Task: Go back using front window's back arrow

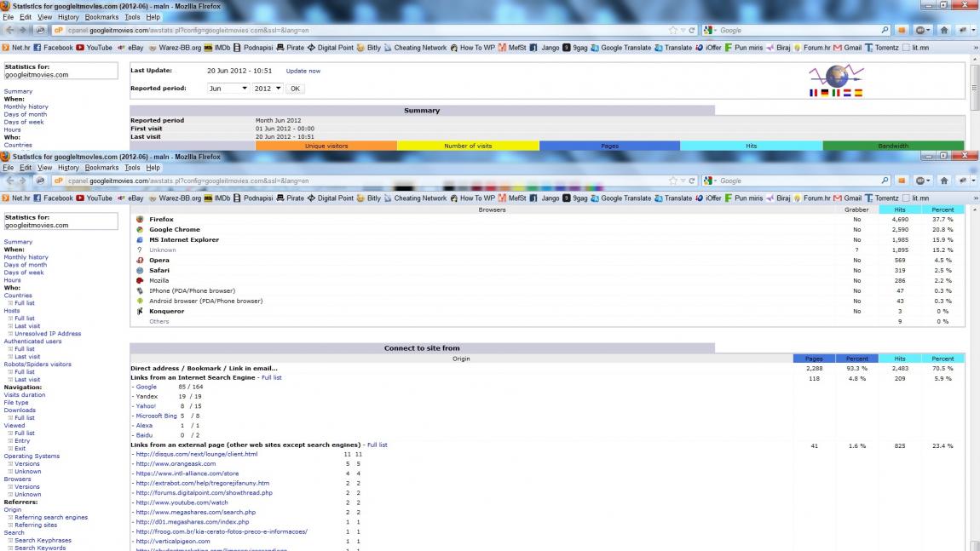Action: click(x=10, y=181)
